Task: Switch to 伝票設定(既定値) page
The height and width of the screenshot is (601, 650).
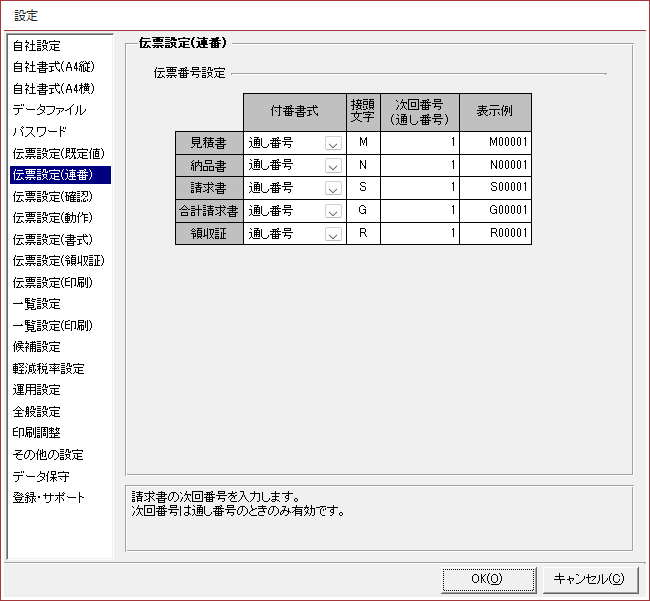Action: [58, 154]
